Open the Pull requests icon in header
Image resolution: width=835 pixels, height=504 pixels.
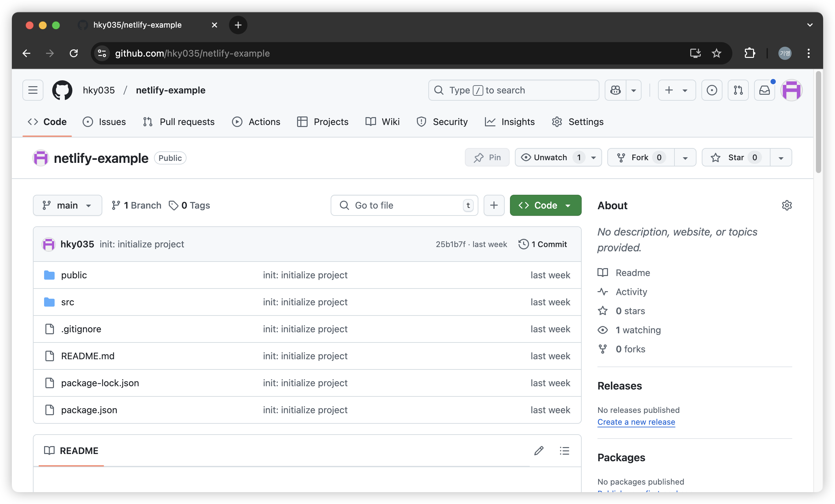coord(738,90)
